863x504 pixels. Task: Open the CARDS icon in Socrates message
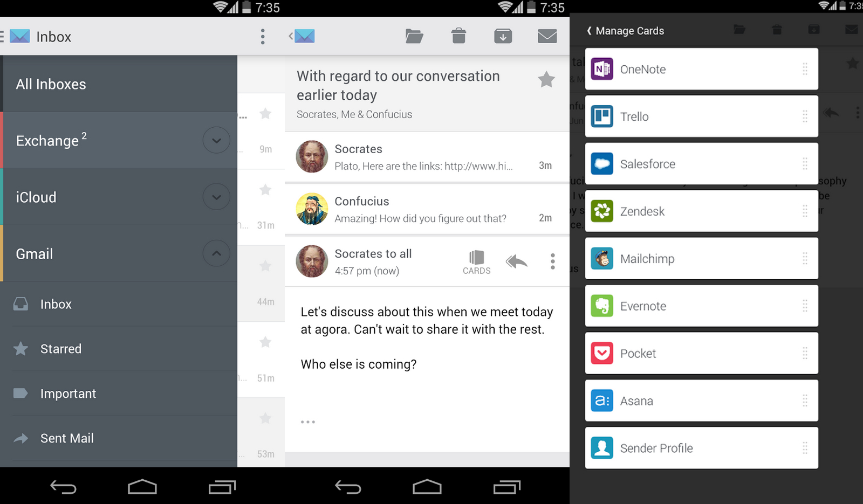coord(476,262)
